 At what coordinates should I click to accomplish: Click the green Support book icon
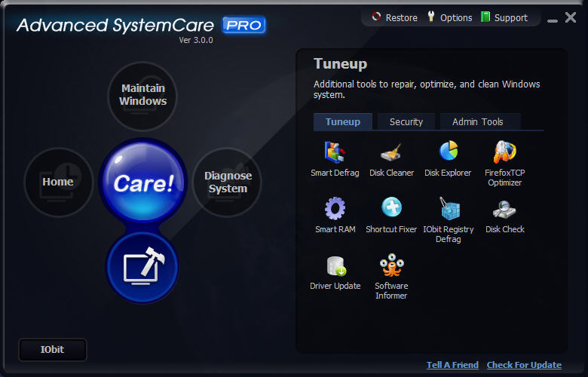pyautogui.click(x=485, y=17)
